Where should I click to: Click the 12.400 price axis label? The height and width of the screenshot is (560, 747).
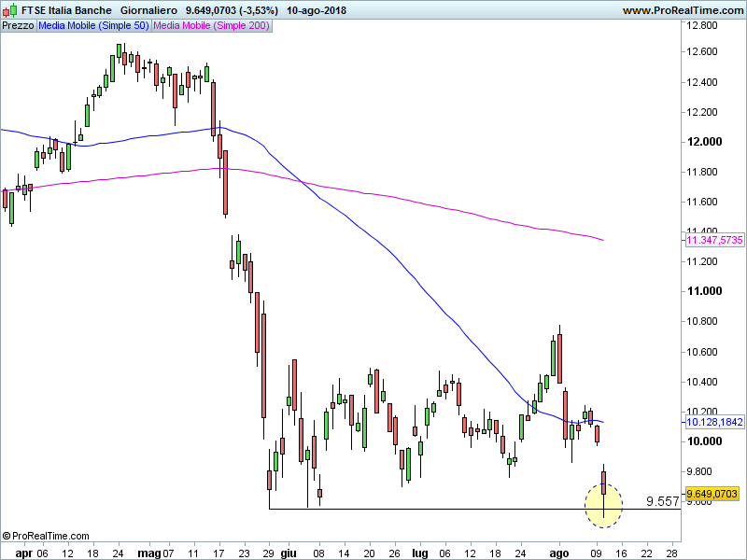(702, 82)
